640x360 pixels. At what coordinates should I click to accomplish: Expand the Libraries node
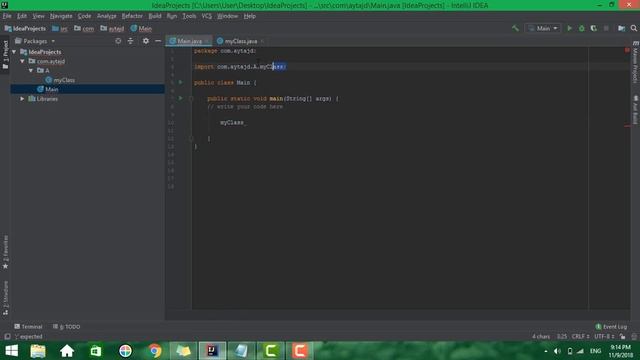click(x=22, y=99)
